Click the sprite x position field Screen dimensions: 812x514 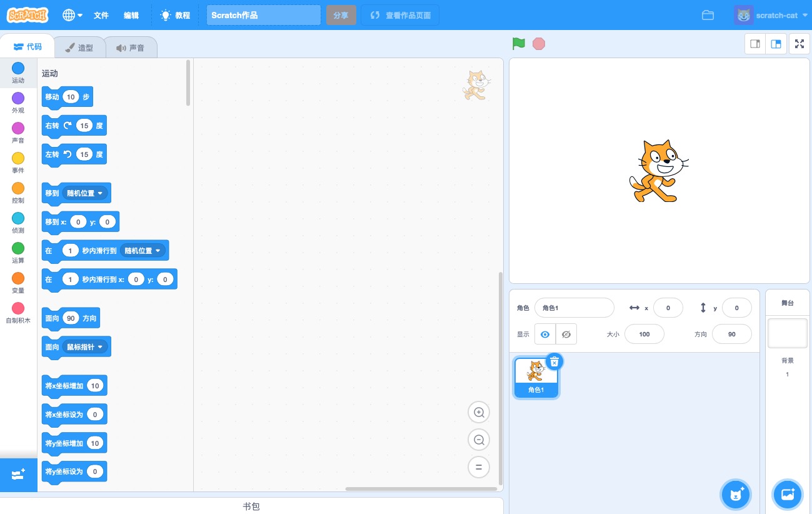tap(668, 308)
